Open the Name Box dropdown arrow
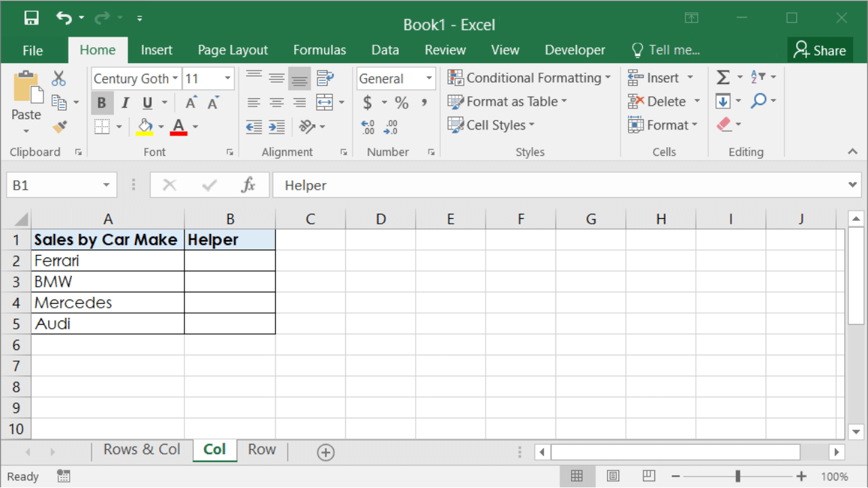 tap(106, 185)
